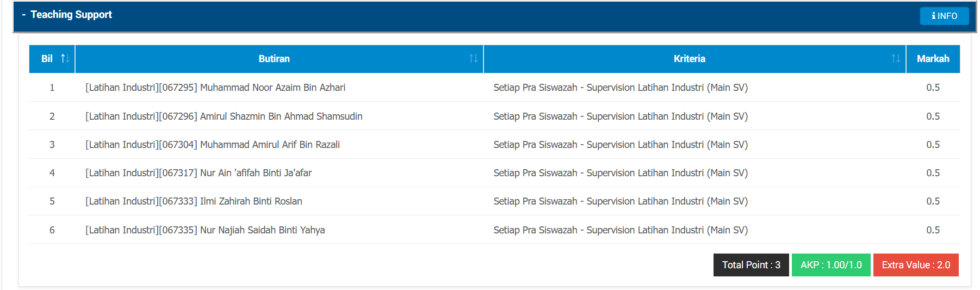980x290 pixels.
Task: Click the INFO button
Action: [944, 16]
